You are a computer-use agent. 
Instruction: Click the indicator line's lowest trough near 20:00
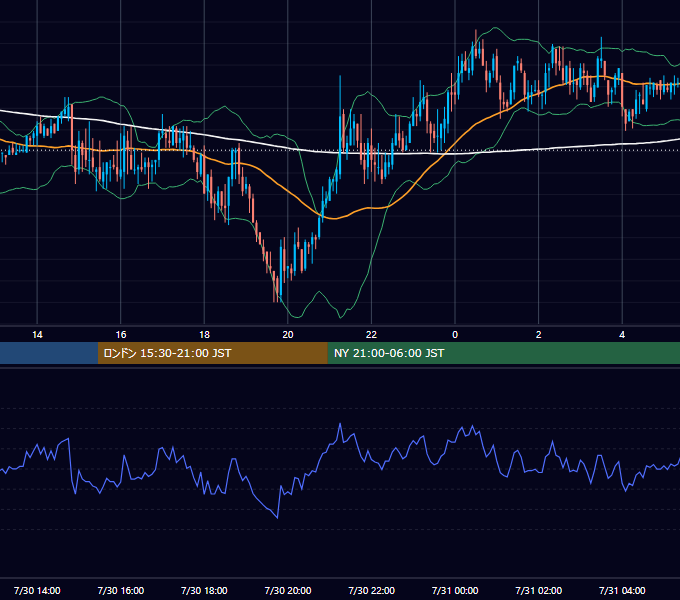click(x=277, y=517)
